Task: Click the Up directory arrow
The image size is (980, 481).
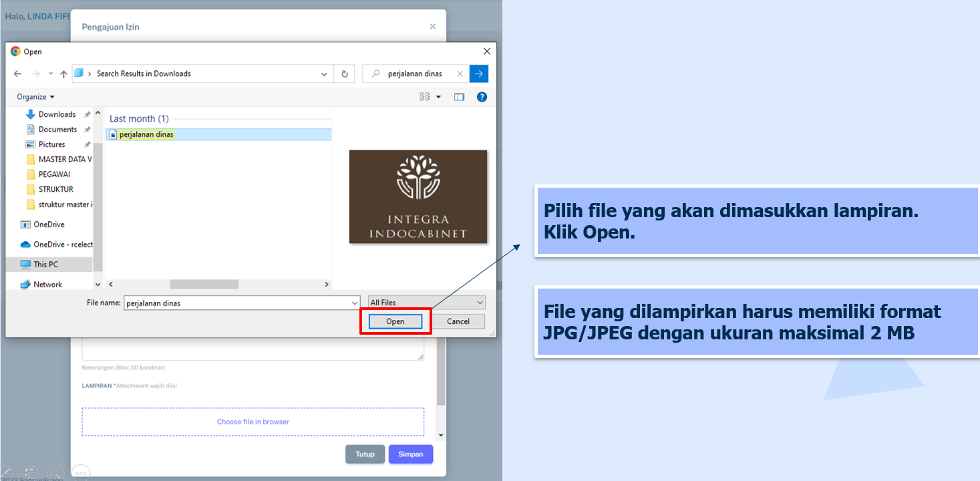Action: click(63, 74)
